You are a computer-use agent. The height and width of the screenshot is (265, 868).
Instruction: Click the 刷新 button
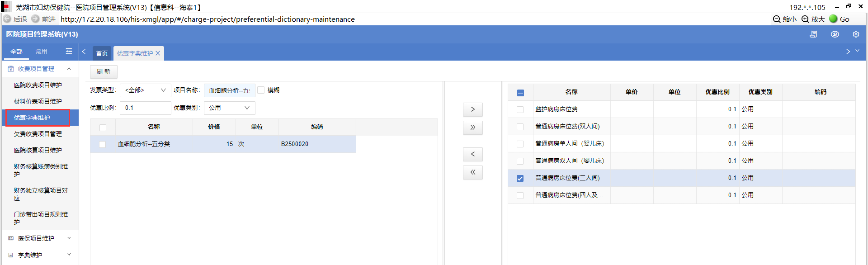(104, 71)
